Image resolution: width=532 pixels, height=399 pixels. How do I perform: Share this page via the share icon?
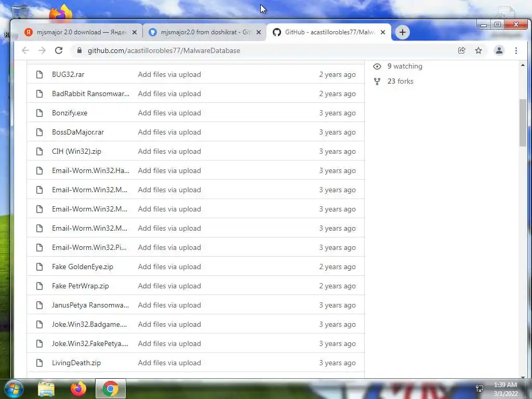coord(461,50)
